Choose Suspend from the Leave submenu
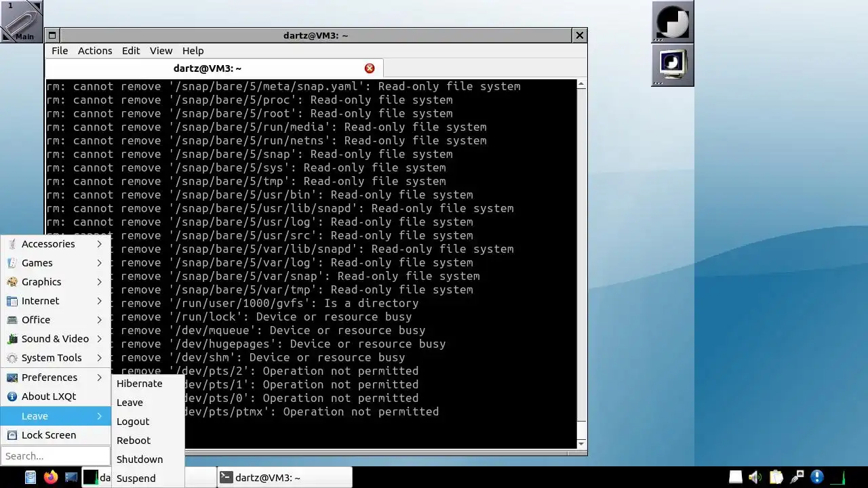The width and height of the screenshot is (868, 488). [x=148, y=479]
